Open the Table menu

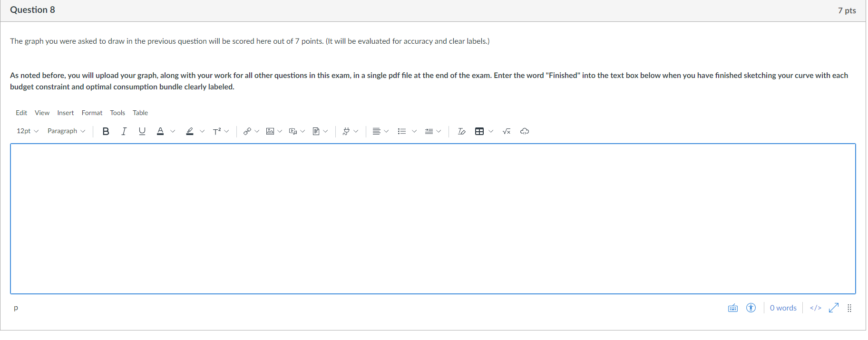(x=140, y=113)
